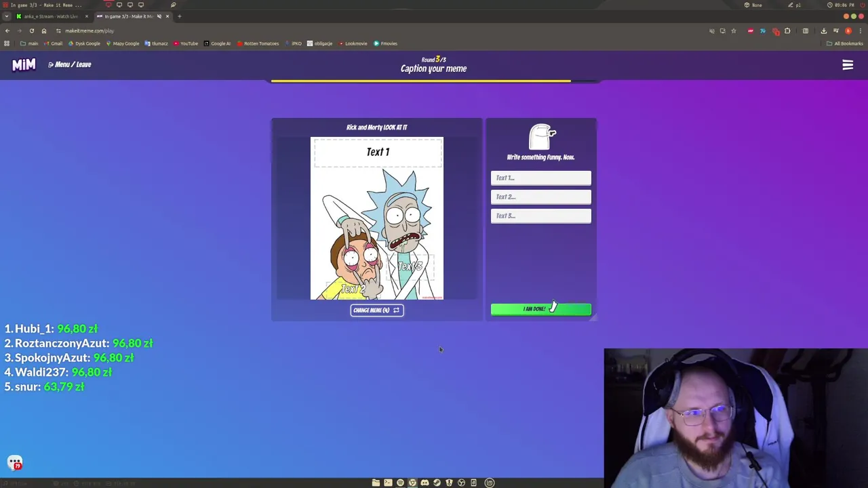
Task: Focus the Text 1 input field
Action: [x=540, y=178]
